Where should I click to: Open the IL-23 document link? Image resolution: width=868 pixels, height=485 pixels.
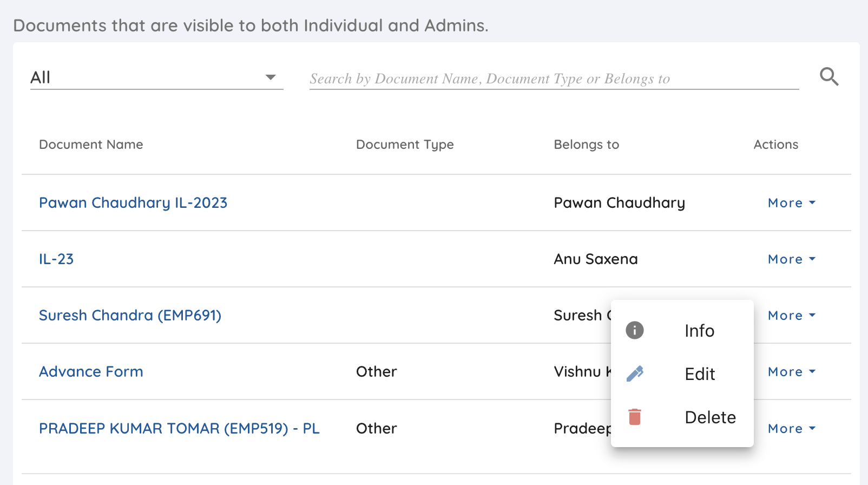(56, 259)
